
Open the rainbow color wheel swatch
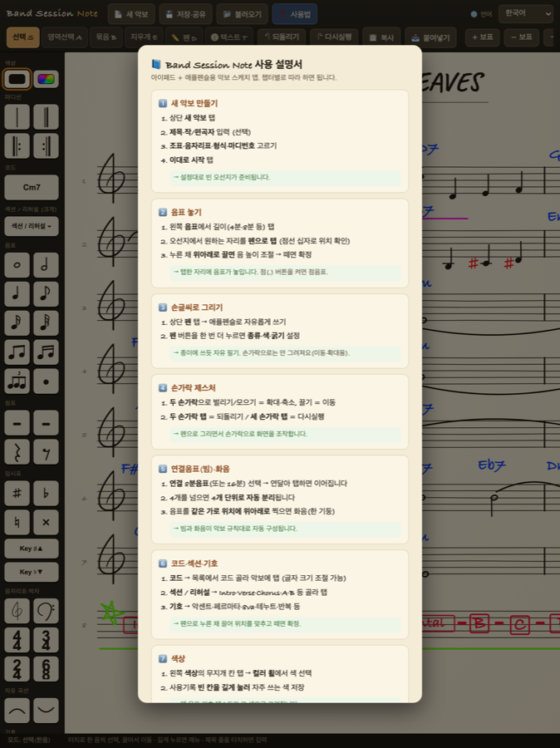47,79
